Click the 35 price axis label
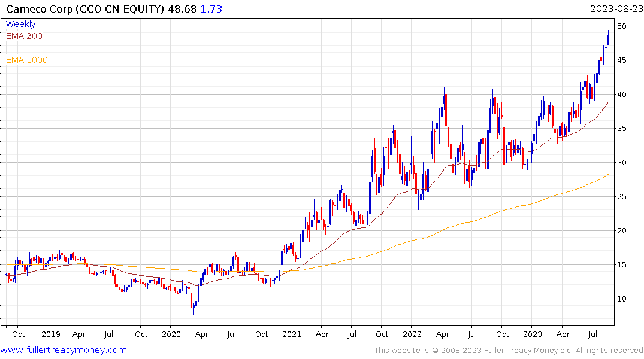 [x=622, y=129]
